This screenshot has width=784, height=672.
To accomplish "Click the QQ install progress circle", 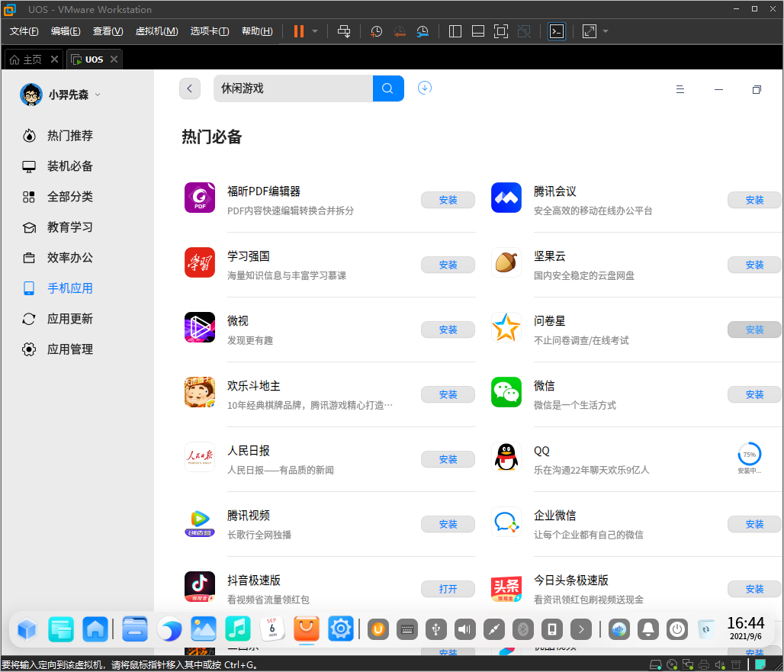I will [x=749, y=454].
